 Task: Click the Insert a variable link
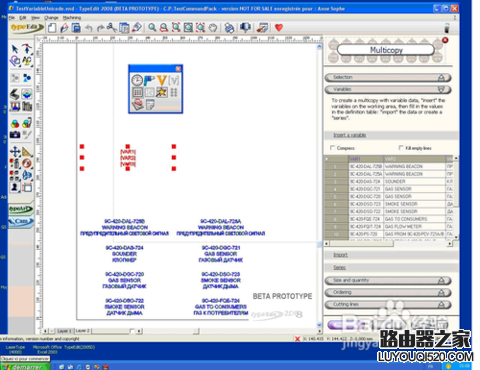click(x=350, y=135)
